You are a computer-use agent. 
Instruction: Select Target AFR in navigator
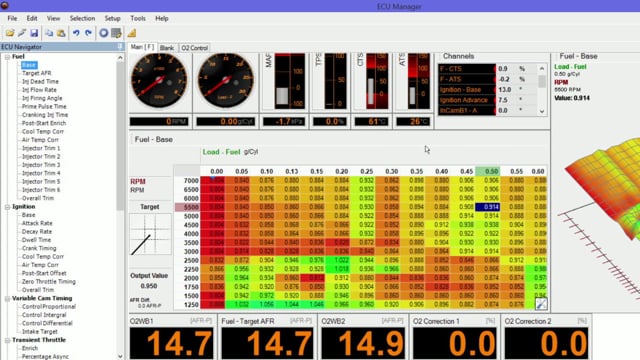point(36,73)
